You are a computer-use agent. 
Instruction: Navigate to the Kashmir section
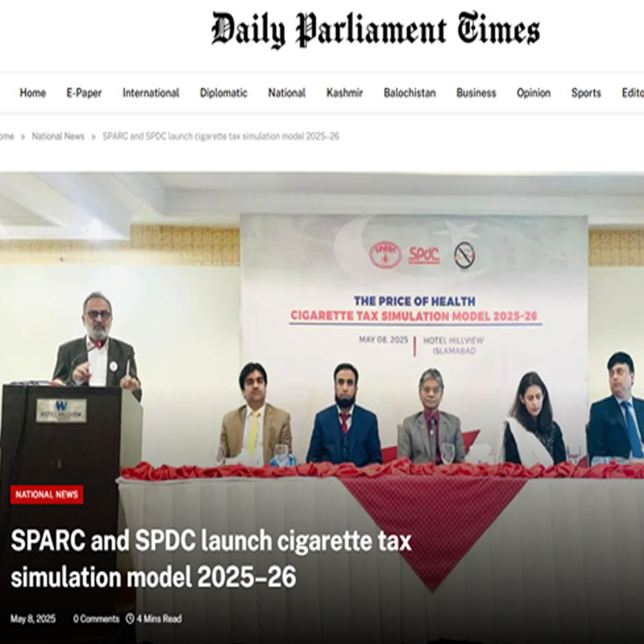[x=345, y=93]
